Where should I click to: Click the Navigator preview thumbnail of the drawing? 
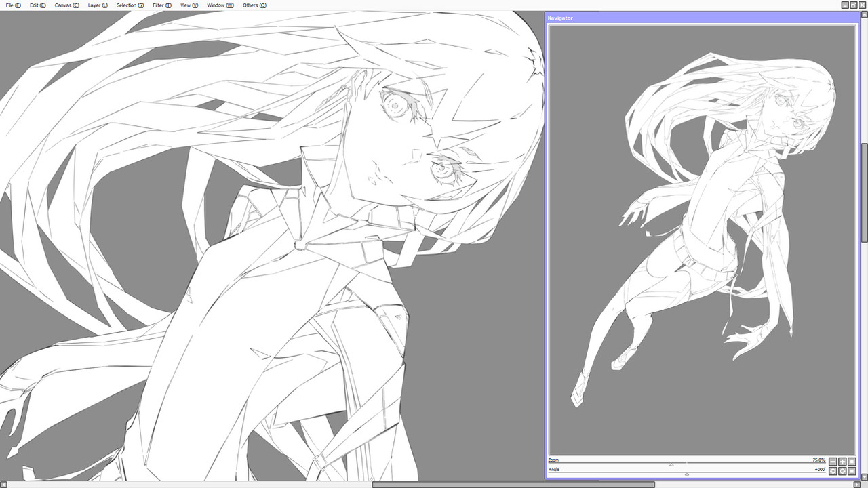[x=702, y=240]
